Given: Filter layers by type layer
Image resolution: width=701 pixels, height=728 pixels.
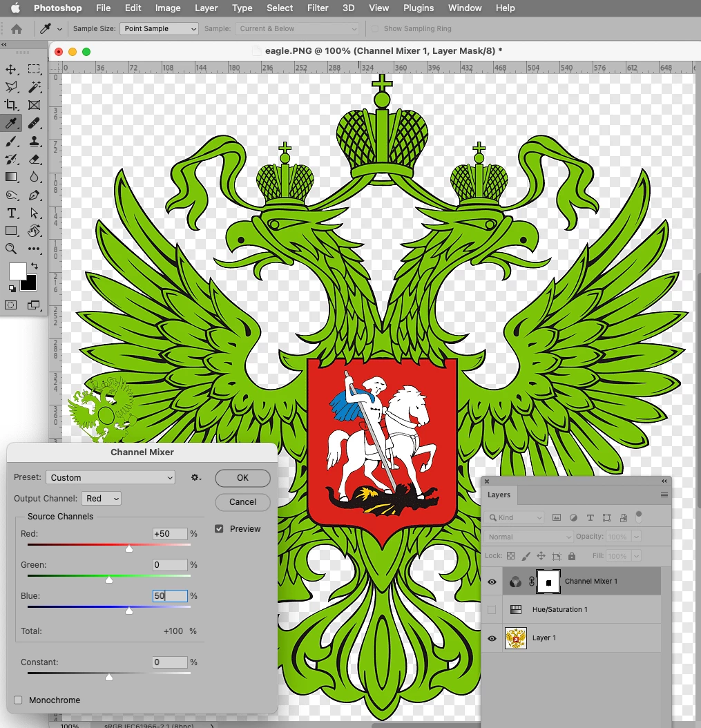Looking at the screenshot, I should click(590, 517).
